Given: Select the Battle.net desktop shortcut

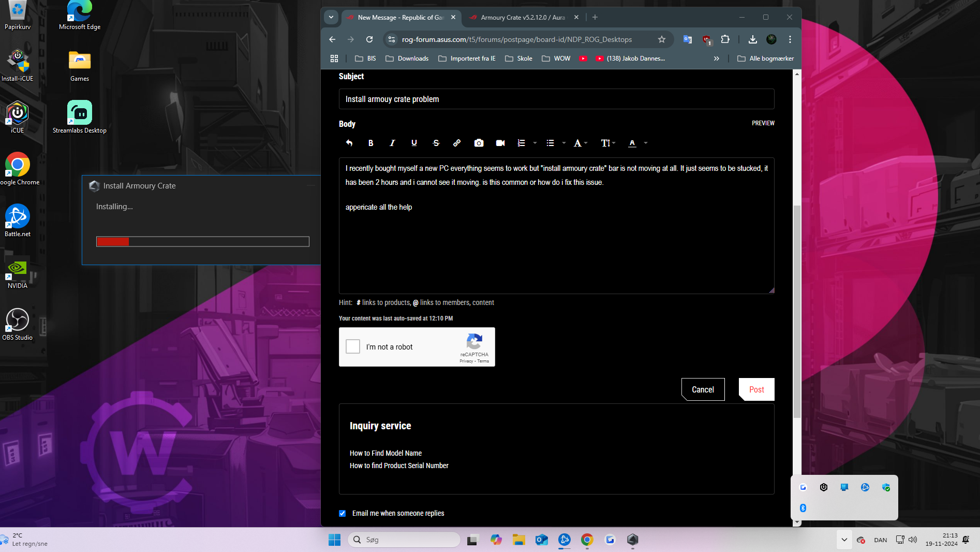Looking at the screenshot, I should (x=18, y=221).
